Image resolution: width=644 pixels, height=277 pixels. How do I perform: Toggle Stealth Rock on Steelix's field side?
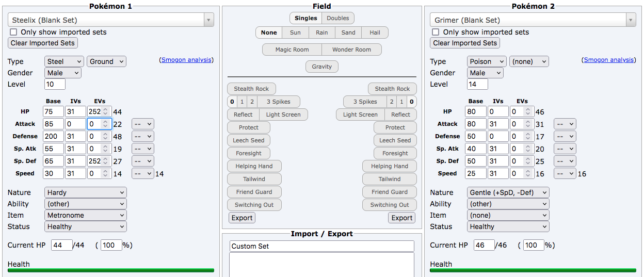coord(252,89)
